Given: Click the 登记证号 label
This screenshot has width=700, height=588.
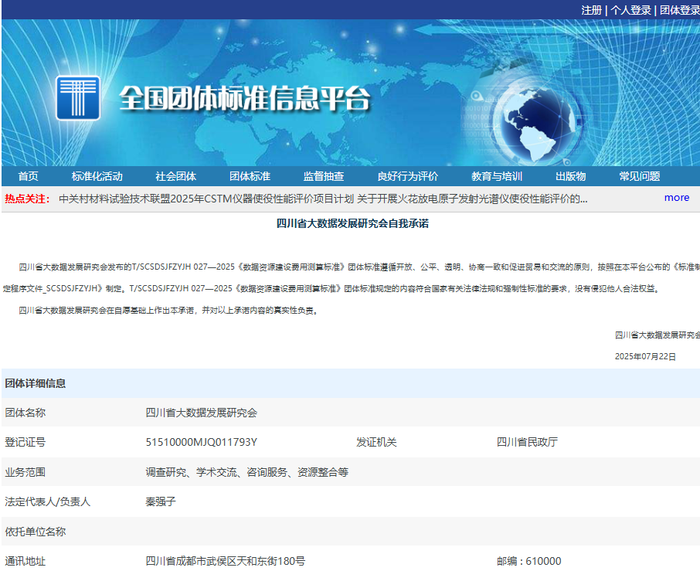Looking at the screenshot, I should point(25,442).
